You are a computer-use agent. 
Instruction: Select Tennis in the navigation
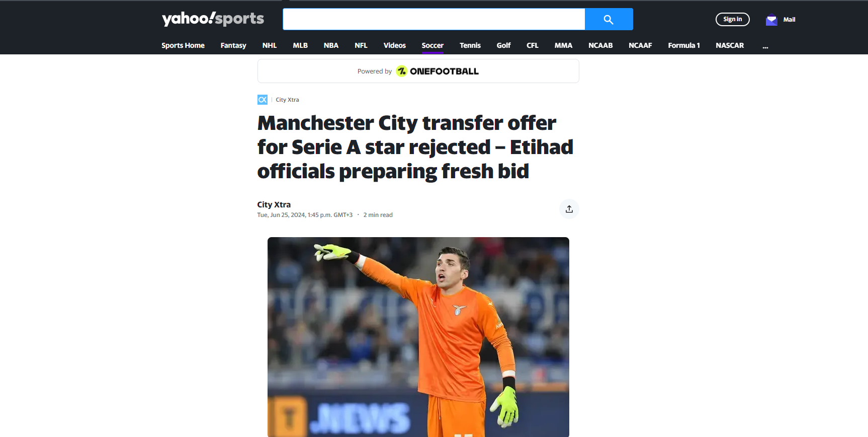(470, 45)
